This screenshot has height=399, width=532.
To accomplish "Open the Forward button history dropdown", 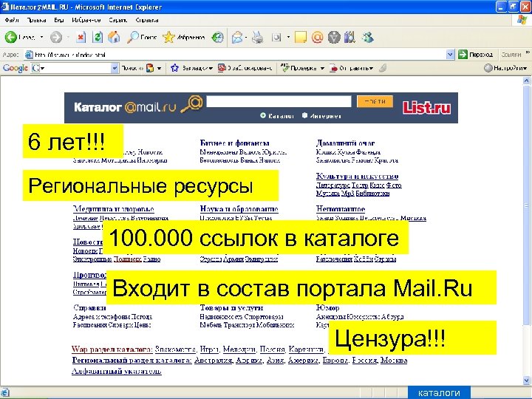I will [68, 37].
